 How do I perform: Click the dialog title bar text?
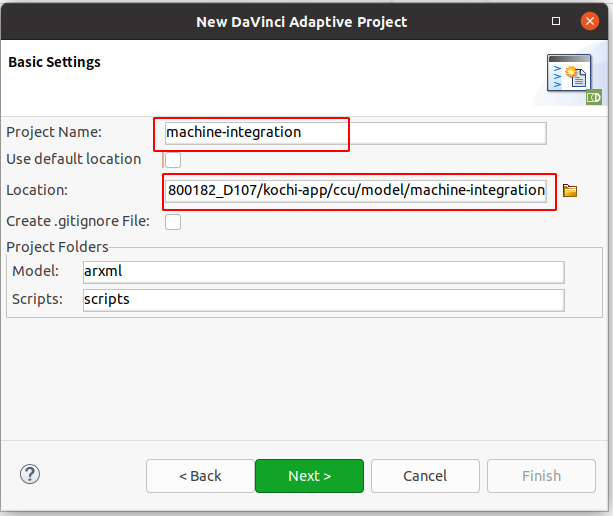point(301,22)
